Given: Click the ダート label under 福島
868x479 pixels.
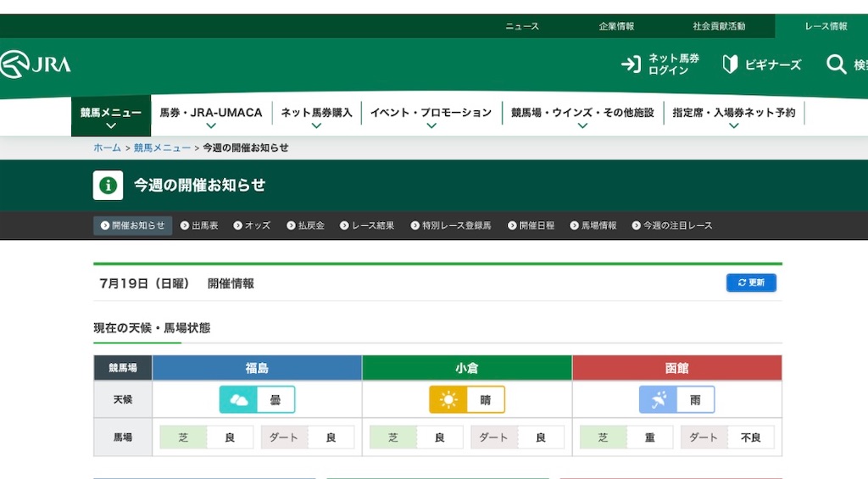Looking at the screenshot, I should tap(284, 437).
